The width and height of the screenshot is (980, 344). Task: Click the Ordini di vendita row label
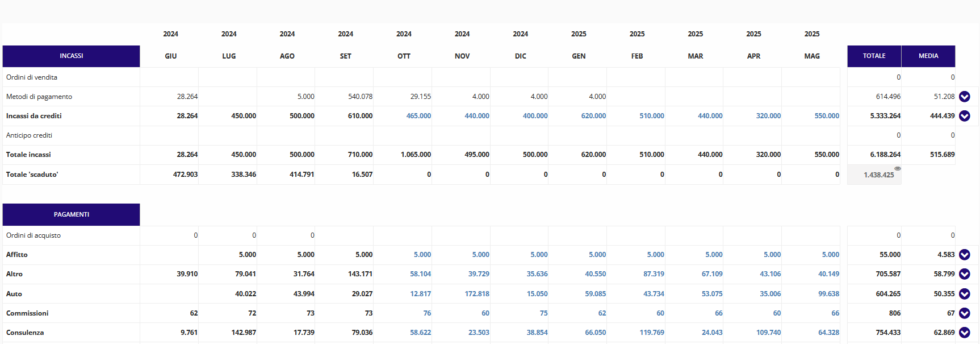(32, 77)
